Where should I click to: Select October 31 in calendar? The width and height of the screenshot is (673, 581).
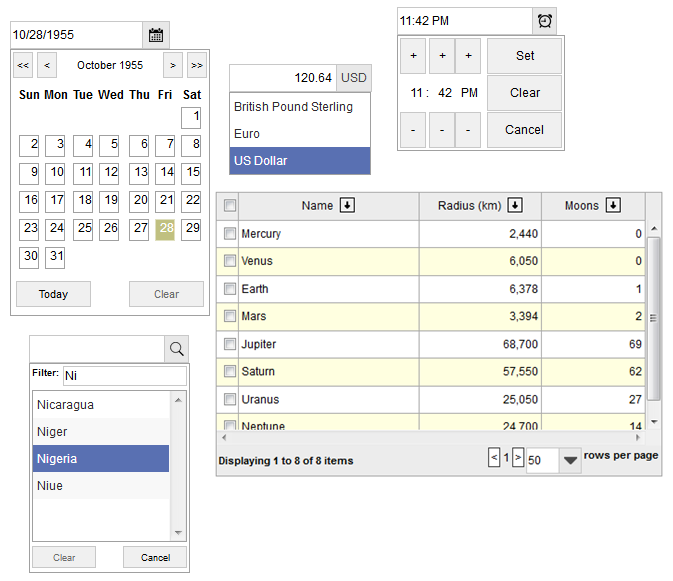(55, 258)
